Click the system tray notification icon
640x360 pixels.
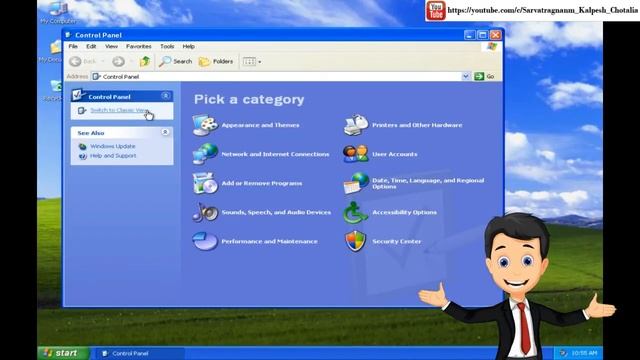pyautogui.click(x=563, y=353)
